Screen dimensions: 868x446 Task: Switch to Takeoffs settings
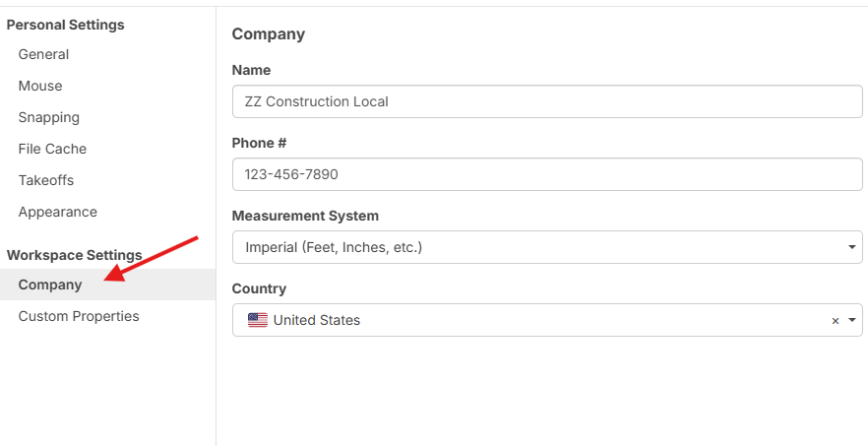[46, 180]
